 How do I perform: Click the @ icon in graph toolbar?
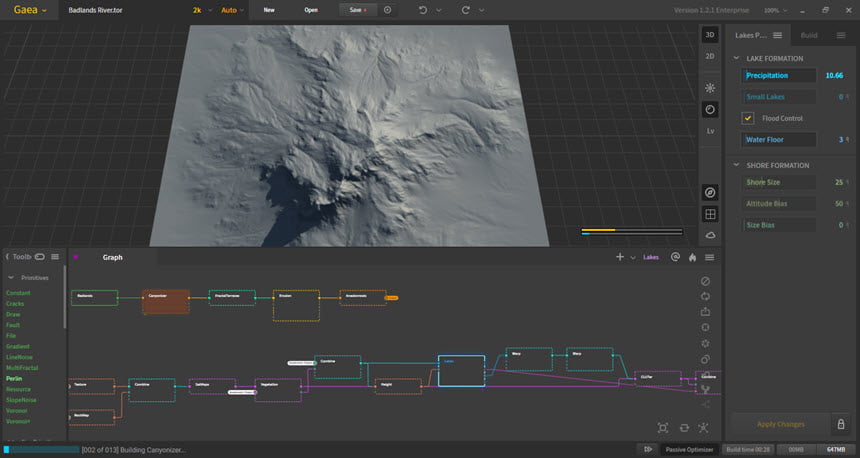point(675,257)
